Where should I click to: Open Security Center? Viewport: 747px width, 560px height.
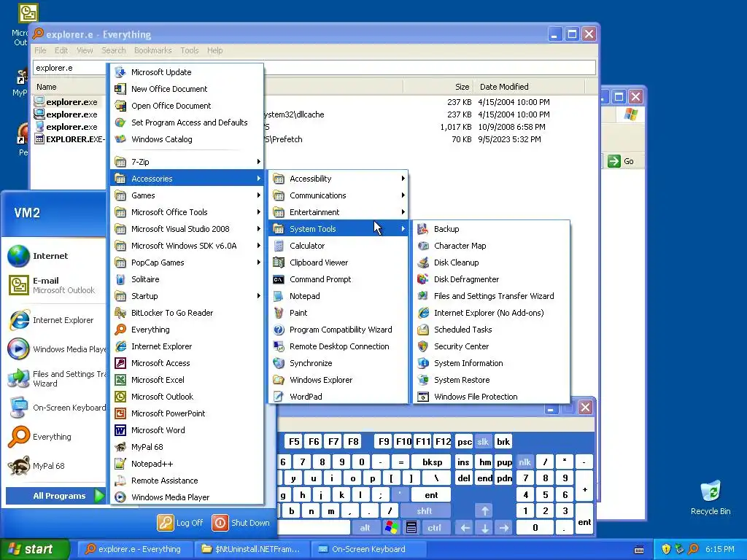[x=491, y=346]
